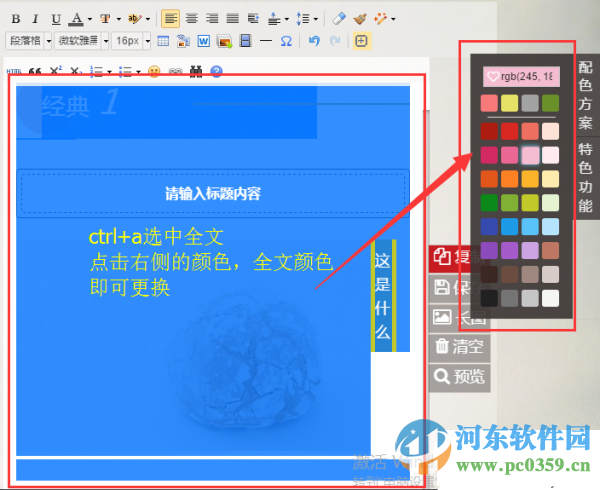The height and width of the screenshot is (490, 600).
Task: Click the remote image capture icon
Action: click(x=184, y=41)
